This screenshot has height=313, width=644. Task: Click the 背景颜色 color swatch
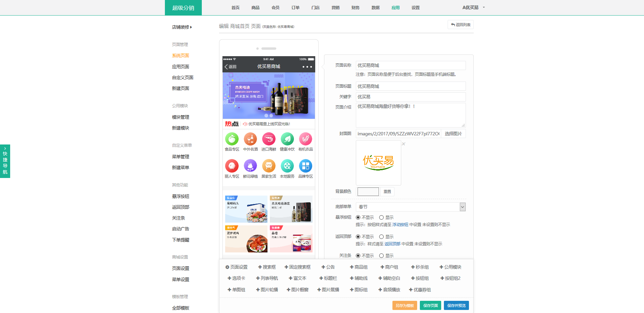[x=368, y=192]
